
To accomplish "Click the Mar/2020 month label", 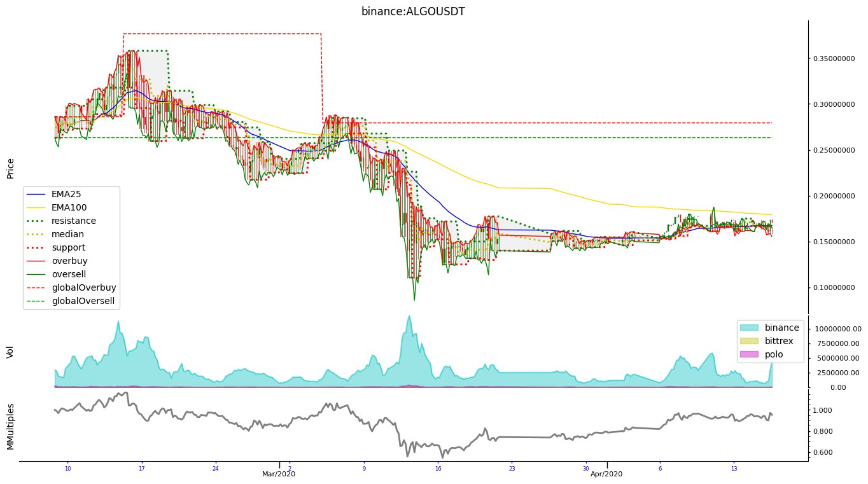I will pyautogui.click(x=279, y=474).
